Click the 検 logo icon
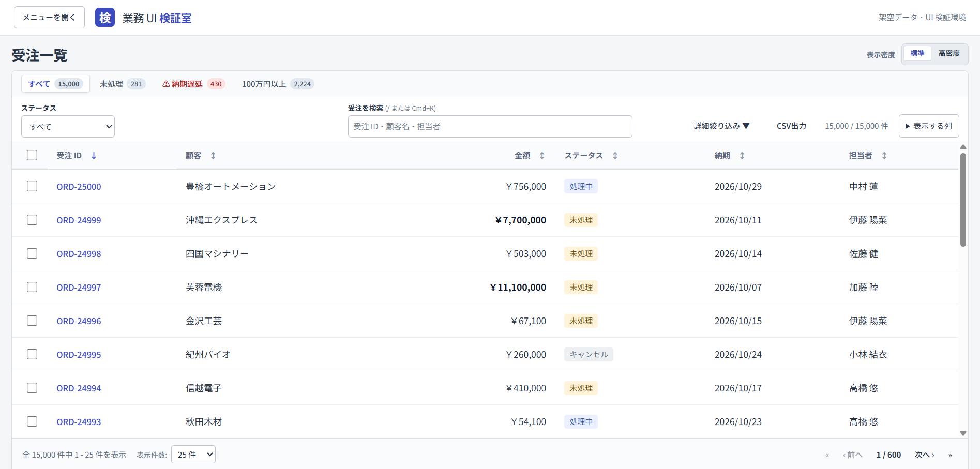 (105, 18)
